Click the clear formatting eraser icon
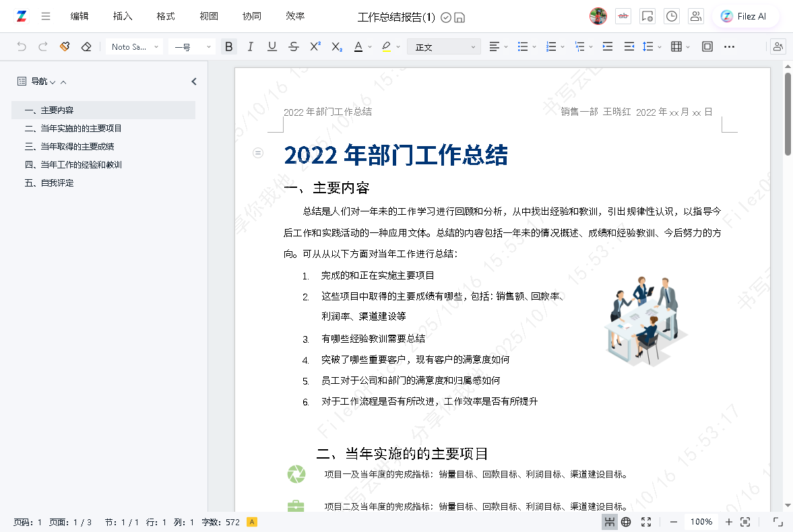 click(x=86, y=46)
